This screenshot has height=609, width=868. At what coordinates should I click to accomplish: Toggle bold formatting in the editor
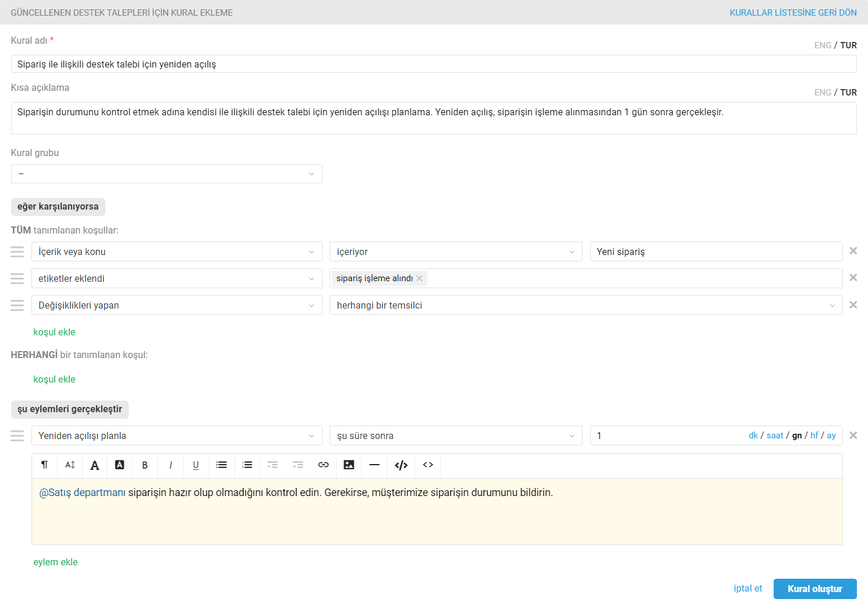pyautogui.click(x=145, y=465)
